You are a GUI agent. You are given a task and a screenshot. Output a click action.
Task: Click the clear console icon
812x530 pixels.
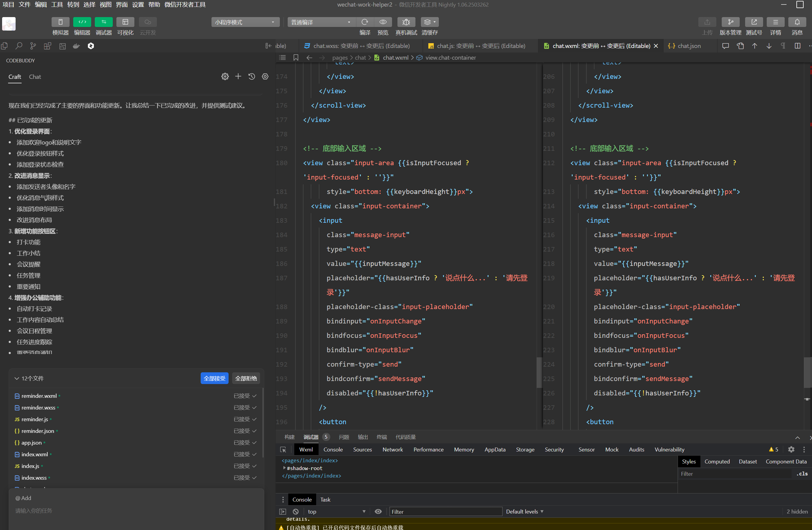295,512
